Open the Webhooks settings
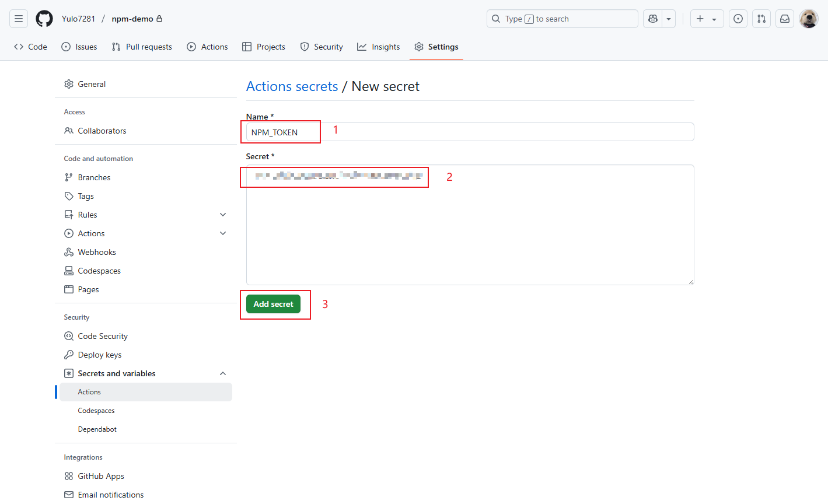 pyautogui.click(x=96, y=251)
